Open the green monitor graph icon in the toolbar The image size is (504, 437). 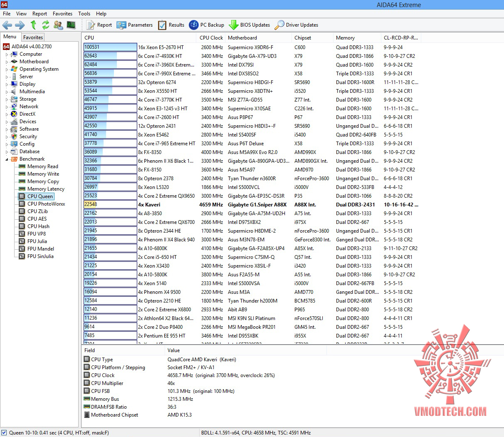(x=71, y=25)
